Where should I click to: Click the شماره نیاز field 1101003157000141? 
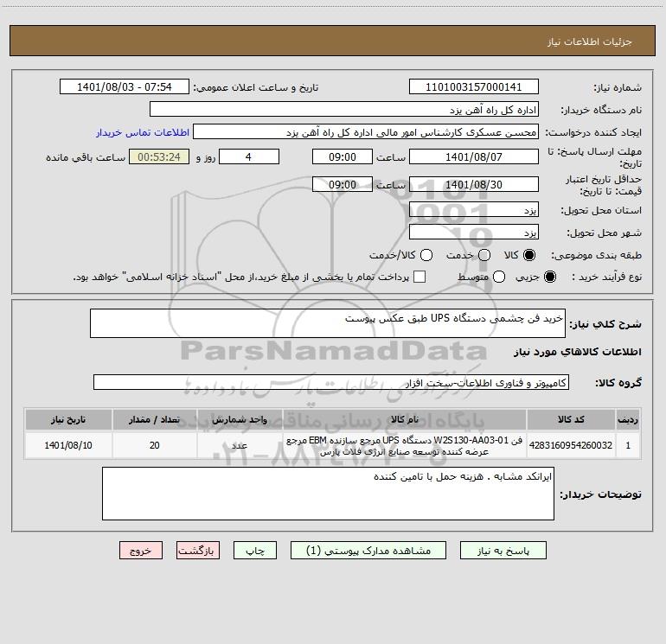(474, 86)
